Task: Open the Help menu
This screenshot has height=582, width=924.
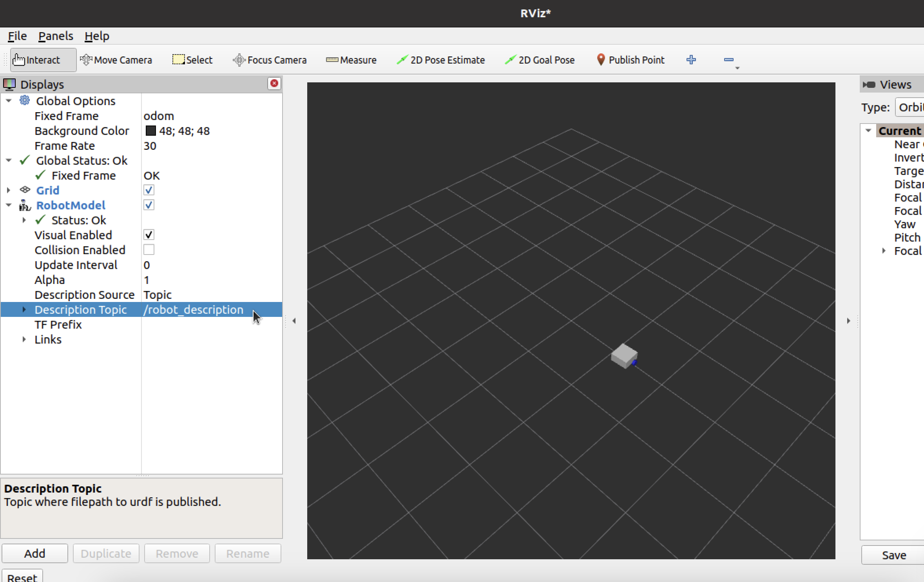Action: click(97, 36)
